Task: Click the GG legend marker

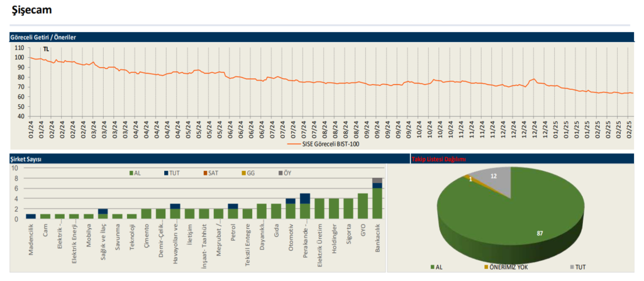Action: [x=243, y=174]
